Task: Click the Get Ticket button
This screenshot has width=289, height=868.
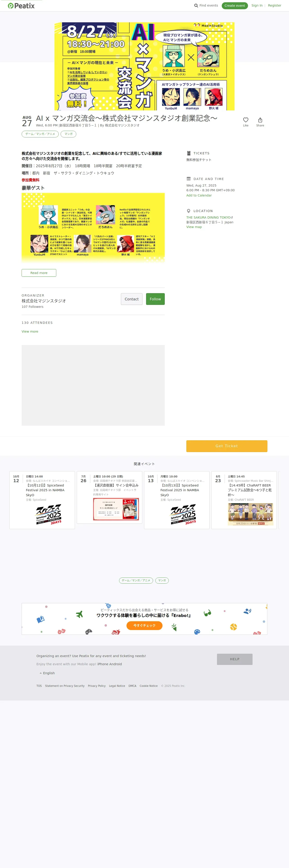Action: (x=227, y=446)
